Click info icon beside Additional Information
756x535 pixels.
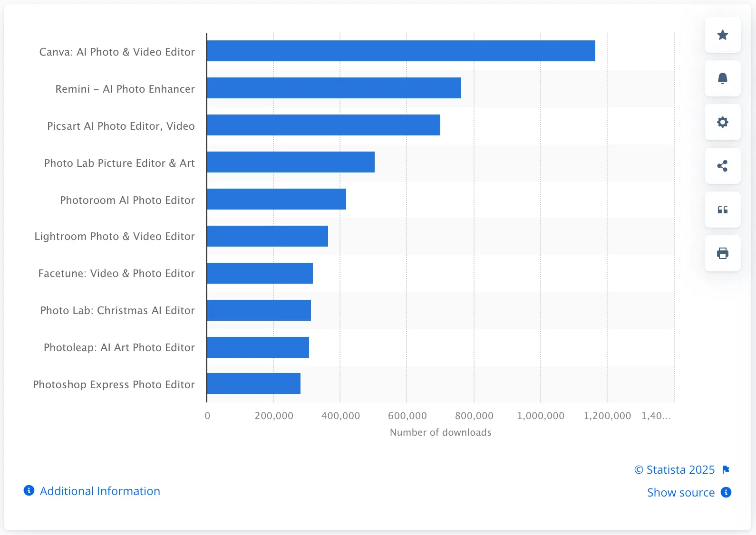pyautogui.click(x=29, y=490)
